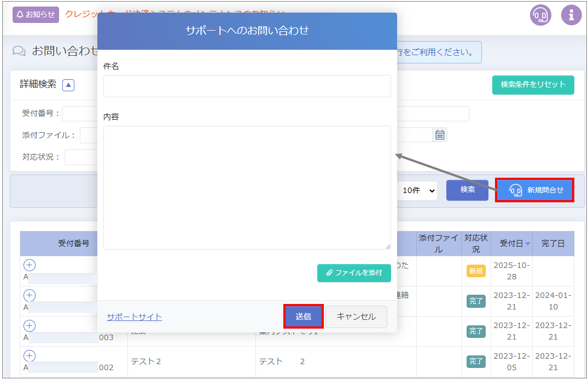Expand the row ending in 002
This screenshot has height=380, width=588.
click(30, 356)
